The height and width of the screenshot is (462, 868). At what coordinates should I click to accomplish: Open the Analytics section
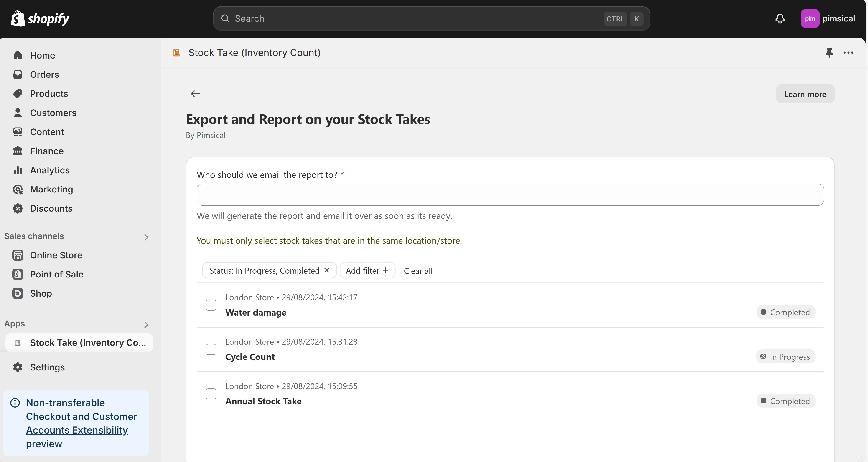(x=50, y=170)
